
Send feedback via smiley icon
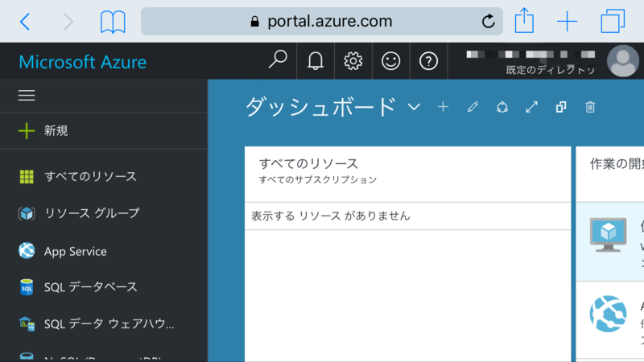pos(390,61)
